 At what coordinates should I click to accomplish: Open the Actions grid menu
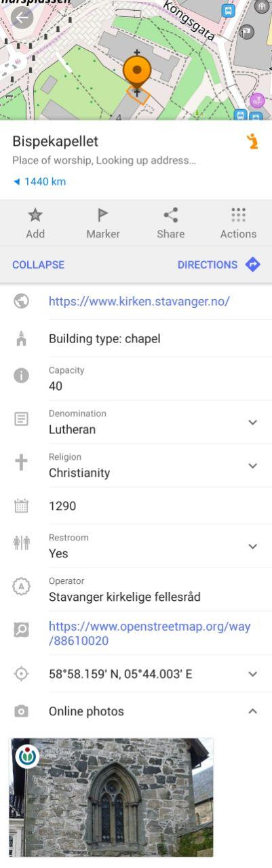[x=238, y=223]
